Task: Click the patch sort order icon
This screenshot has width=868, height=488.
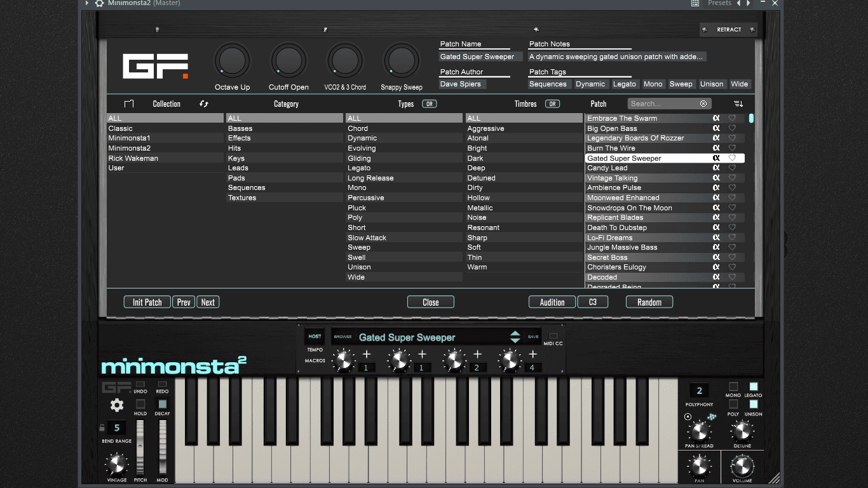Action: 738,104
